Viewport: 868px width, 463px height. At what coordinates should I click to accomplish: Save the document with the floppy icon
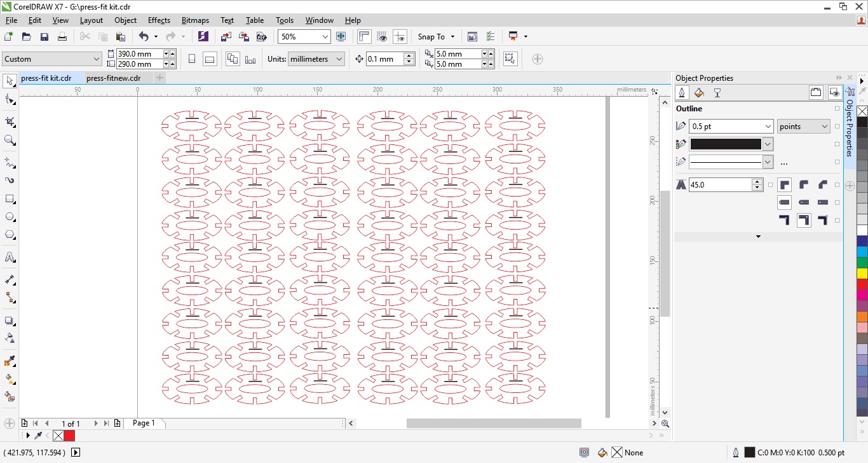(x=44, y=37)
